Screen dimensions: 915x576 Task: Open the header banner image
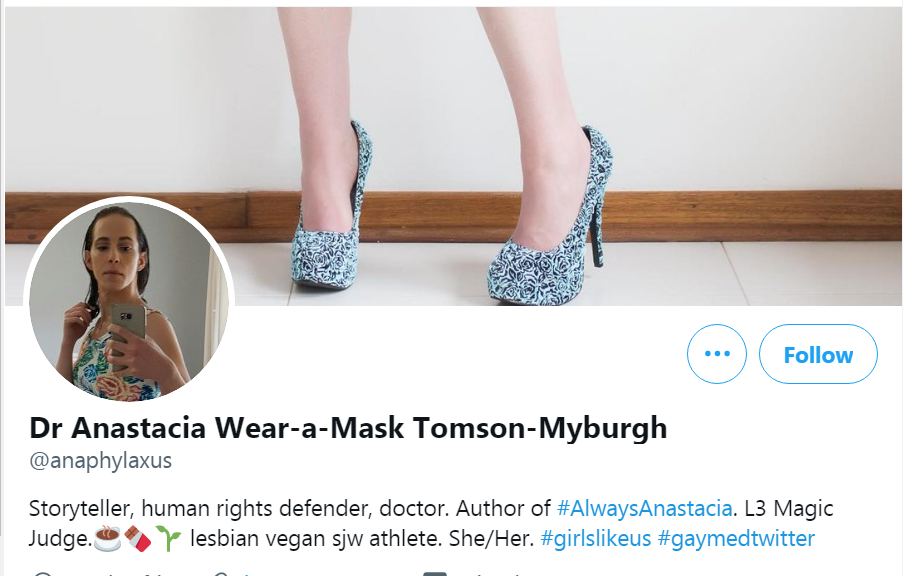(453, 156)
